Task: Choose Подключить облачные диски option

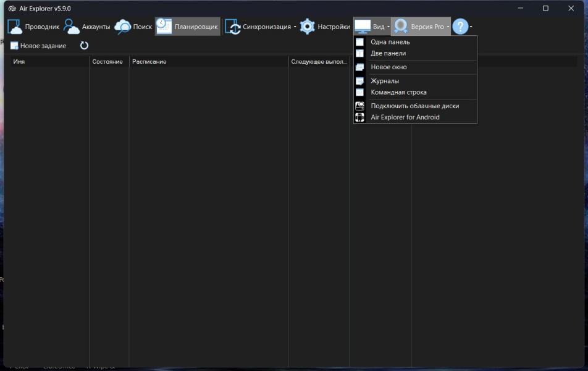Action: [414, 106]
